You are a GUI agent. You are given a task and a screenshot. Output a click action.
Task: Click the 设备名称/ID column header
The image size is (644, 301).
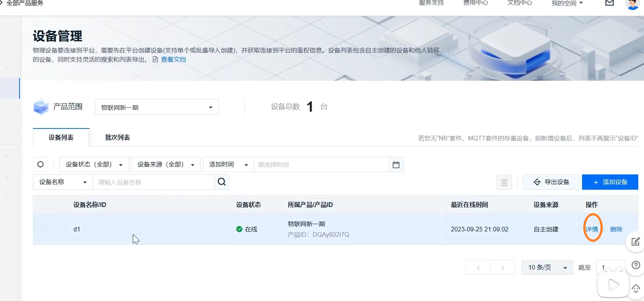pos(90,205)
